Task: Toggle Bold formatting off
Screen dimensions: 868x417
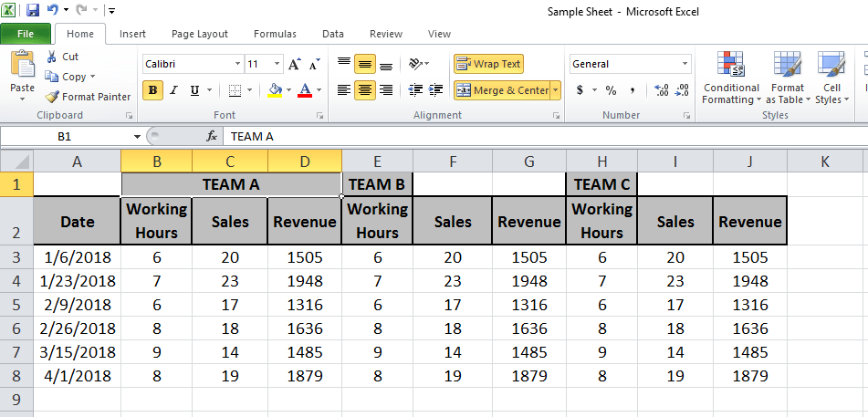Action: (152, 90)
